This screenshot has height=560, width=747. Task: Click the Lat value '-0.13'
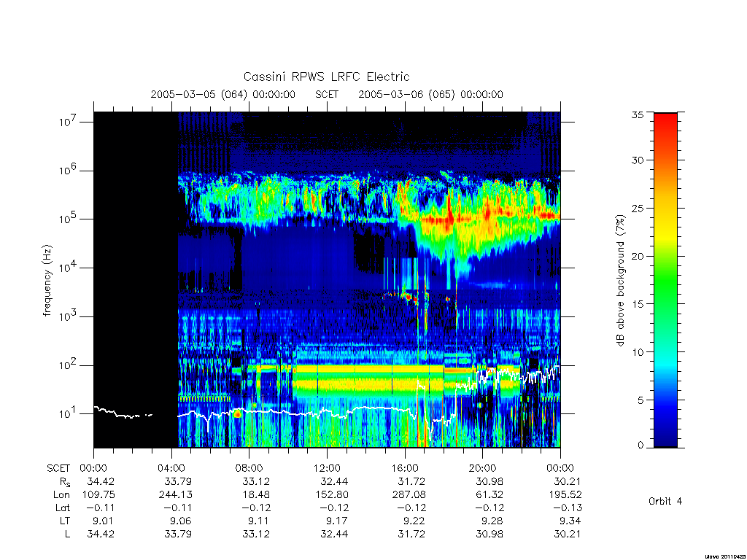568,507
